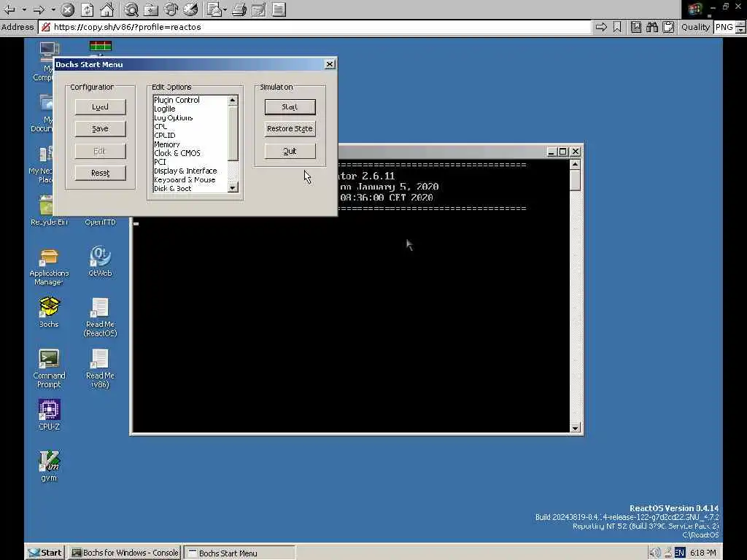Click the clipboard paste icon
Viewport: 747px width, 560px height.
pos(668,27)
